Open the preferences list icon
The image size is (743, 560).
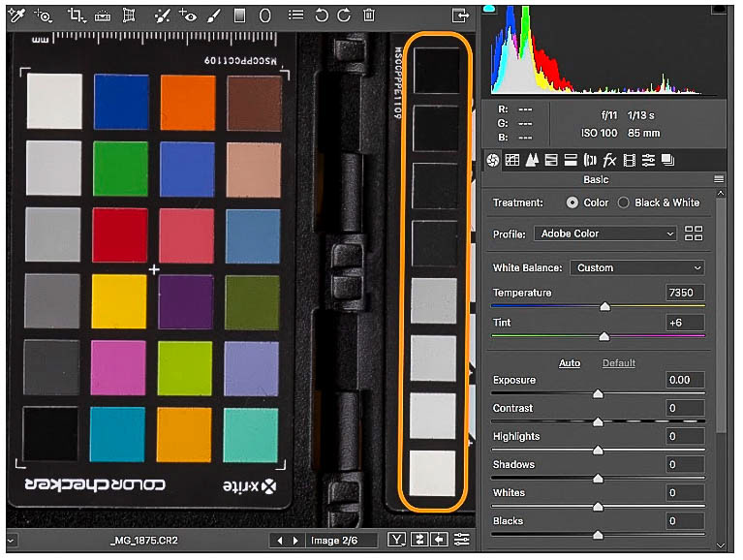click(x=295, y=16)
